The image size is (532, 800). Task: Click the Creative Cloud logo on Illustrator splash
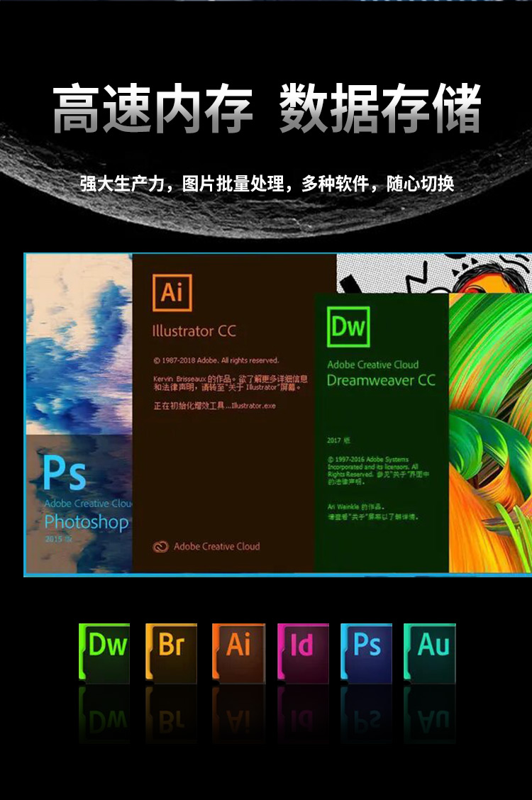161,546
